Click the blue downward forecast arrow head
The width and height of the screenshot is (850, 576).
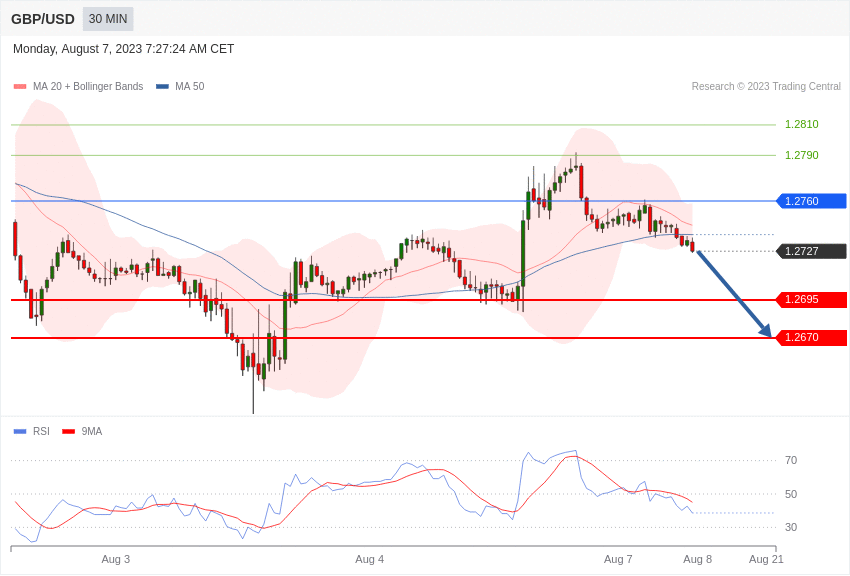(765, 330)
